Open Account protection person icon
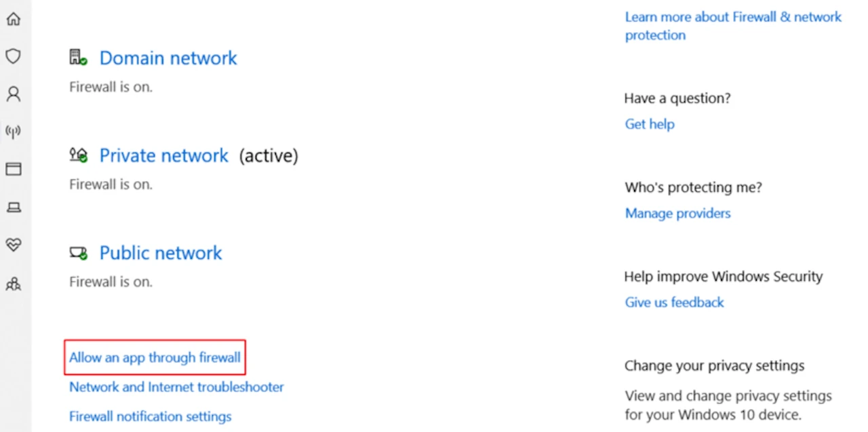This screenshot has height=432, width=868. pyautogui.click(x=13, y=94)
